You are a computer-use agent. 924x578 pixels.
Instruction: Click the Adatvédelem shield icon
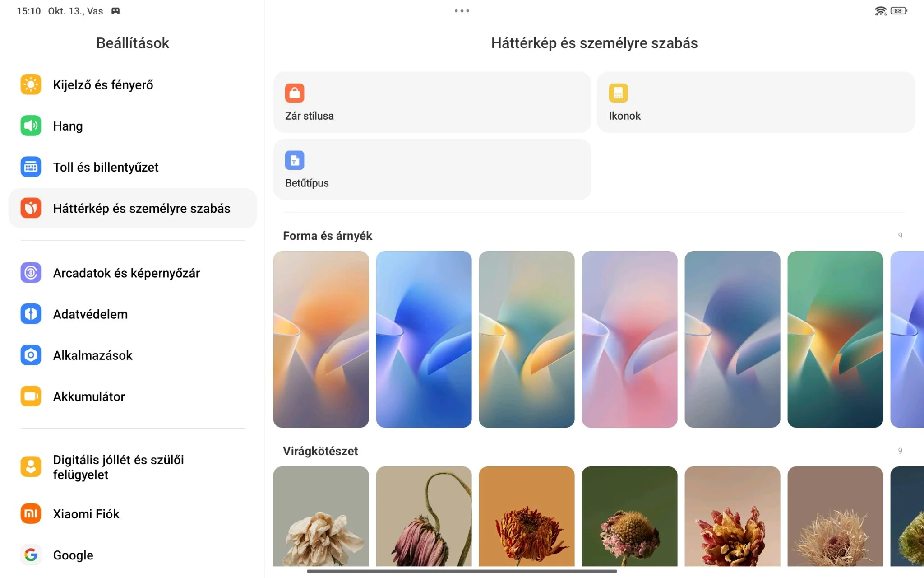point(31,314)
